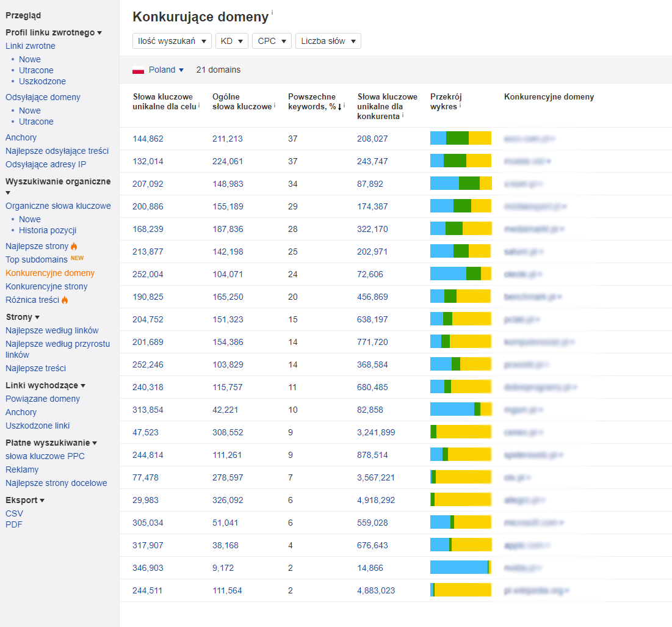Open the KD filter dropdown
The width and height of the screenshot is (672, 627).
pos(231,41)
